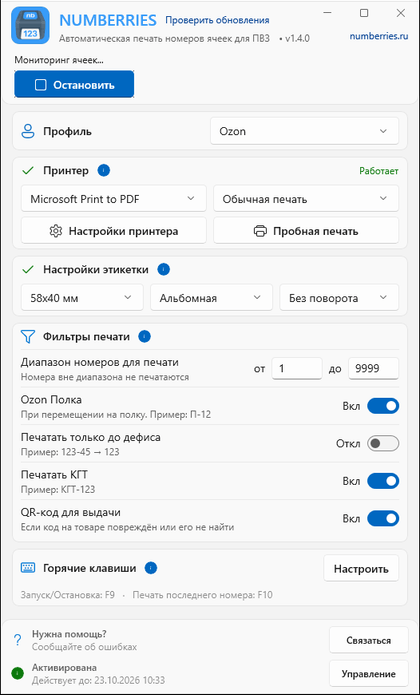Click info icon beside Горячие клавиши
The image size is (420, 695).
tap(151, 568)
